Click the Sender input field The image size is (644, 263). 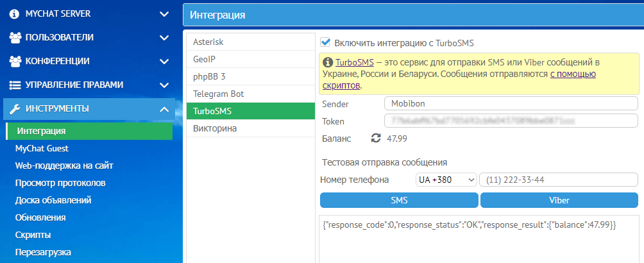[511, 104]
